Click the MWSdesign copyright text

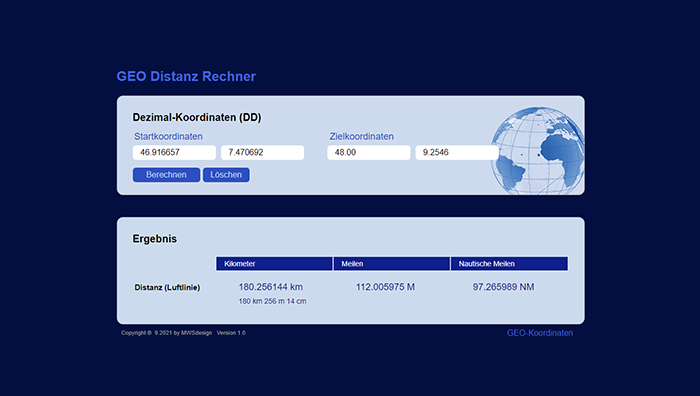tap(183, 333)
